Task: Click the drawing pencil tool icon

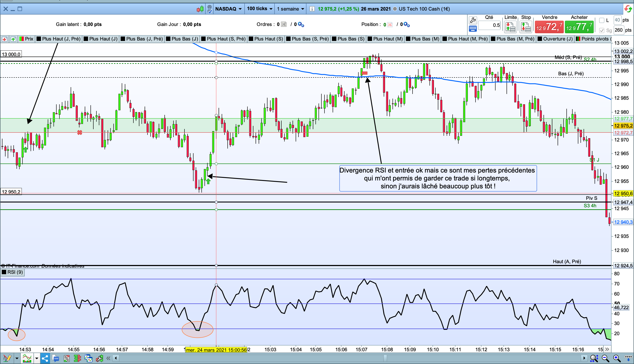Action: [7, 358]
